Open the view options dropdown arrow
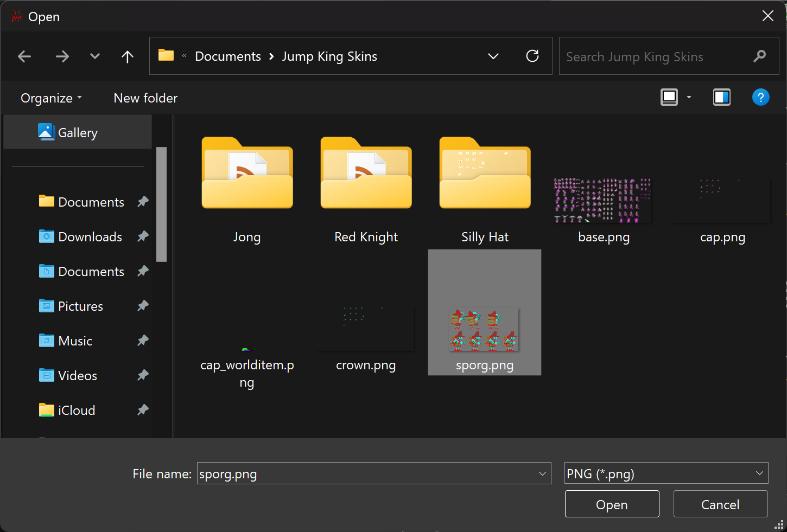Screen dimensions: 787x532 click(689, 98)
